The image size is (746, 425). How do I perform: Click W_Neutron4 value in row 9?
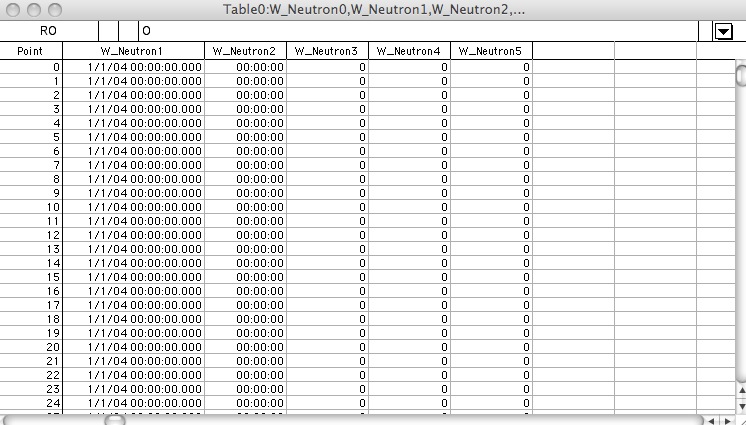pyautogui.click(x=409, y=193)
